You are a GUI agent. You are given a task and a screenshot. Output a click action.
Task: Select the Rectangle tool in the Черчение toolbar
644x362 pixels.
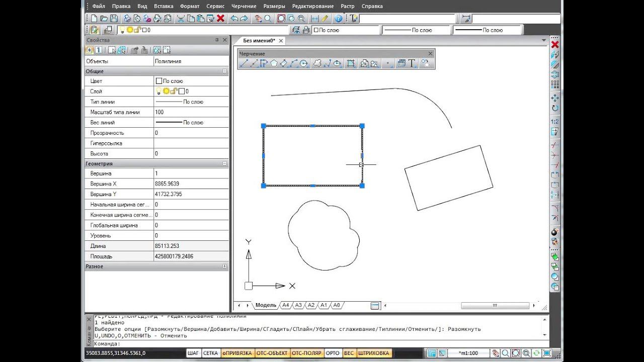click(284, 63)
